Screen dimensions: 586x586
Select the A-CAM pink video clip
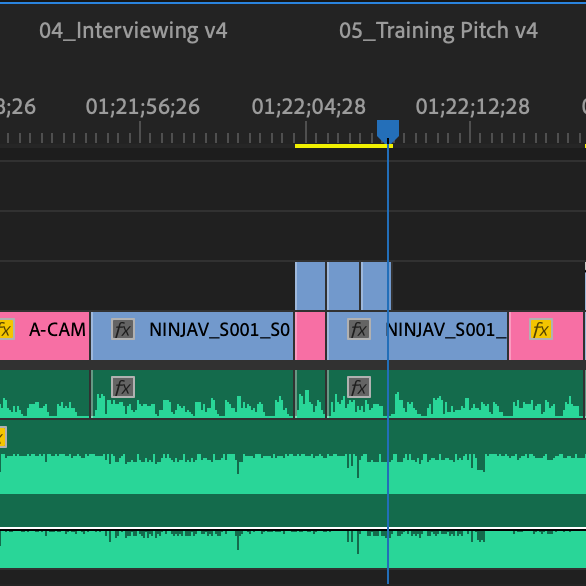pyautogui.click(x=44, y=336)
